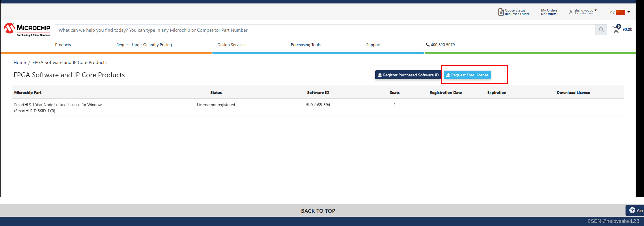Click the Download License column header
644x226 pixels.
pos(573,93)
